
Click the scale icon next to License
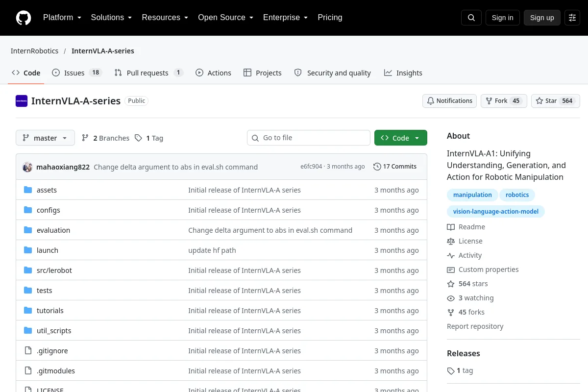[451, 241]
